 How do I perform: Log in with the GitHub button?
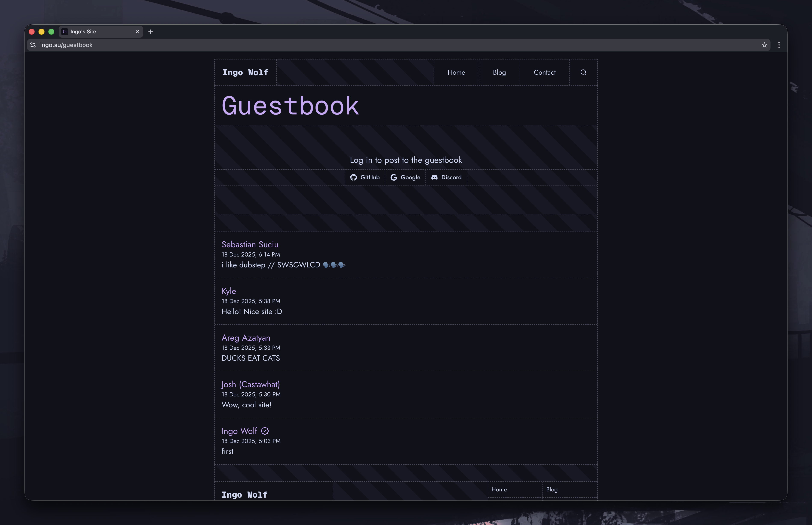click(365, 177)
